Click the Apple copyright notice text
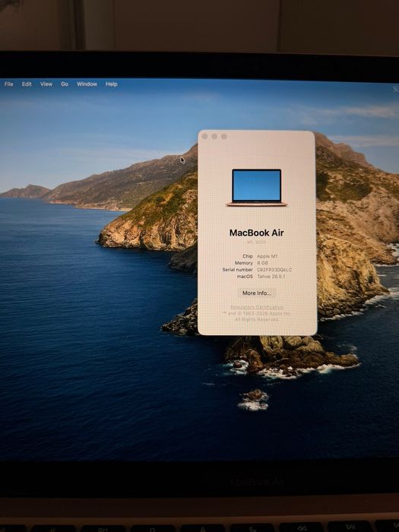 pyautogui.click(x=257, y=317)
